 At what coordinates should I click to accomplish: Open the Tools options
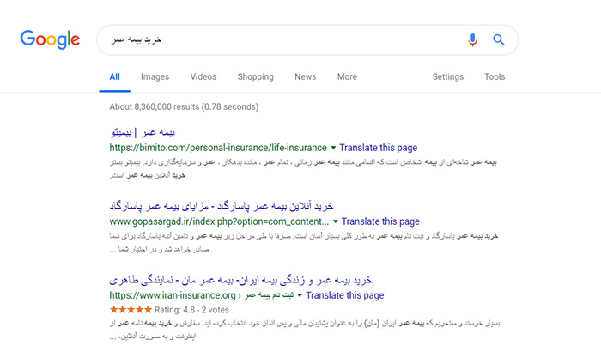point(495,76)
